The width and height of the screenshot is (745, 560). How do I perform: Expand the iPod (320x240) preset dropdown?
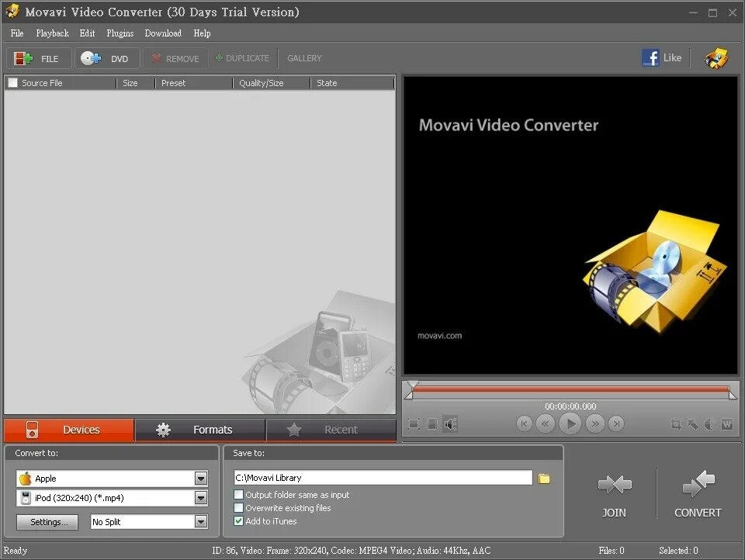point(201,498)
